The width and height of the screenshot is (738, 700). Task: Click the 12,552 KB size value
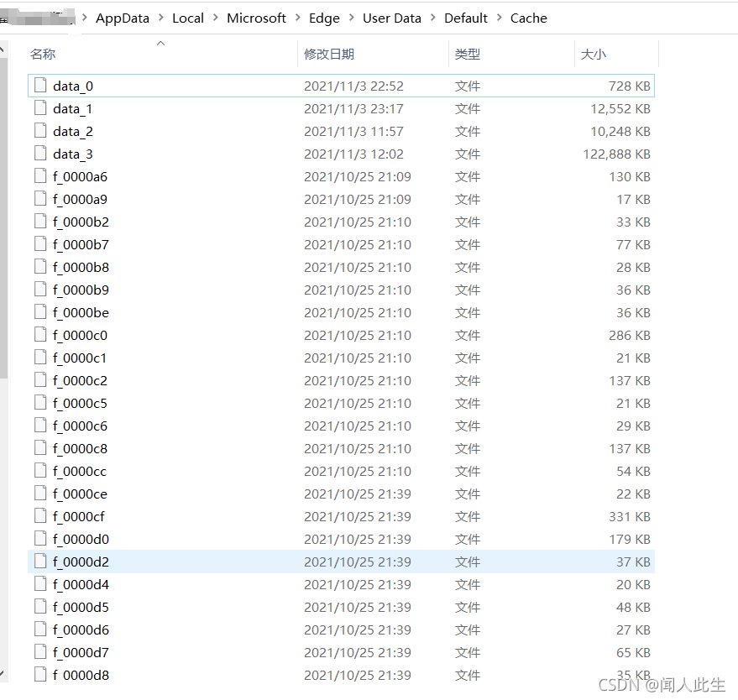point(620,108)
